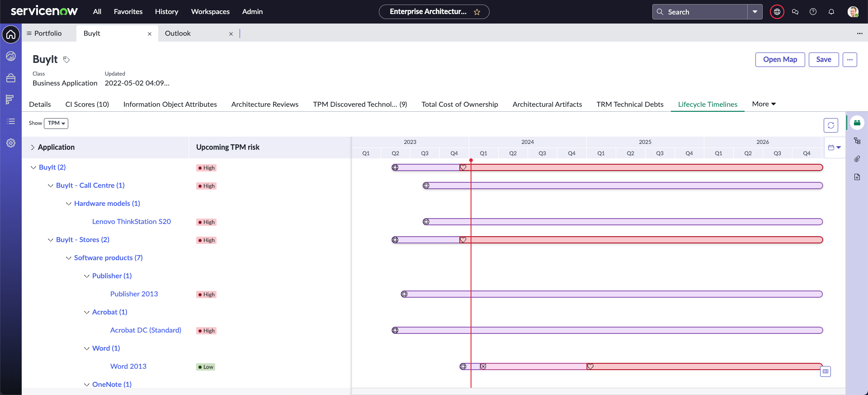
Task: Click the heart marker on Word 2013 bar
Action: click(x=590, y=366)
